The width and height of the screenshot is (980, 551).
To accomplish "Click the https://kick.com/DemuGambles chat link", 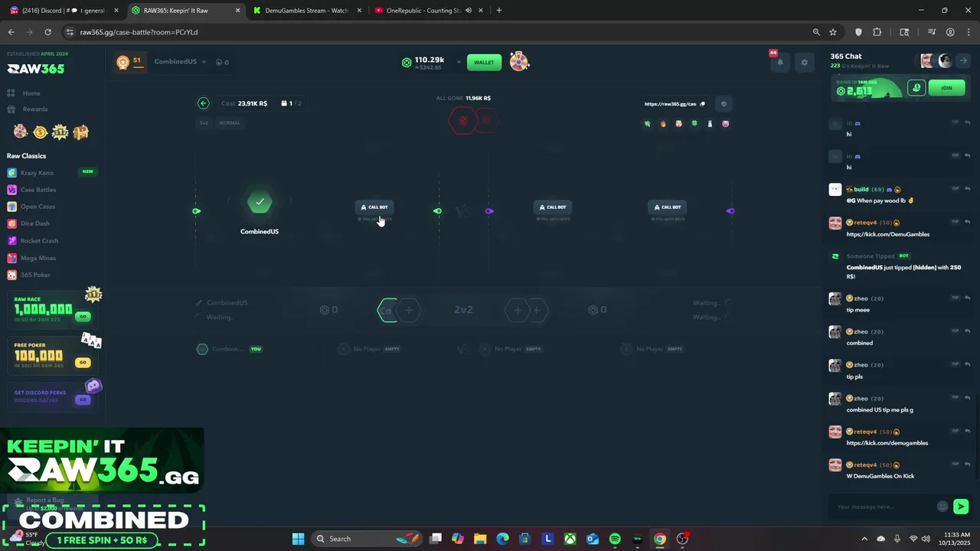I will tap(888, 234).
